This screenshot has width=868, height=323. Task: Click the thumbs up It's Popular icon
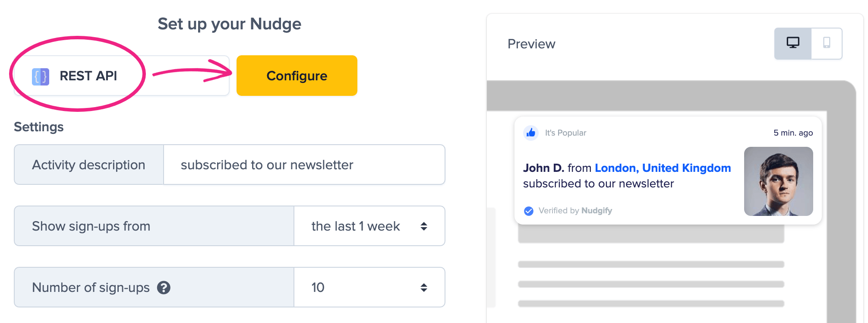pyautogui.click(x=531, y=133)
